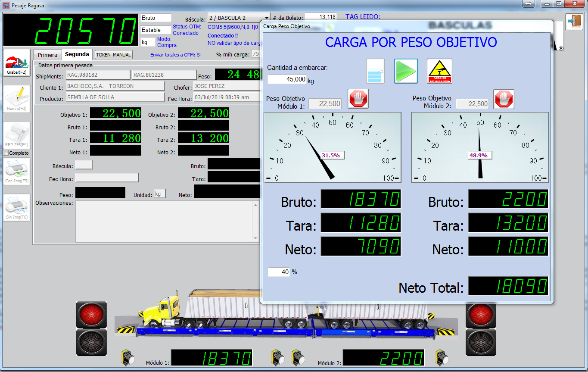This screenshot has width=588, height=372.
Task: Toggle the Completo checkbox
Action: (x=6, y=153)
